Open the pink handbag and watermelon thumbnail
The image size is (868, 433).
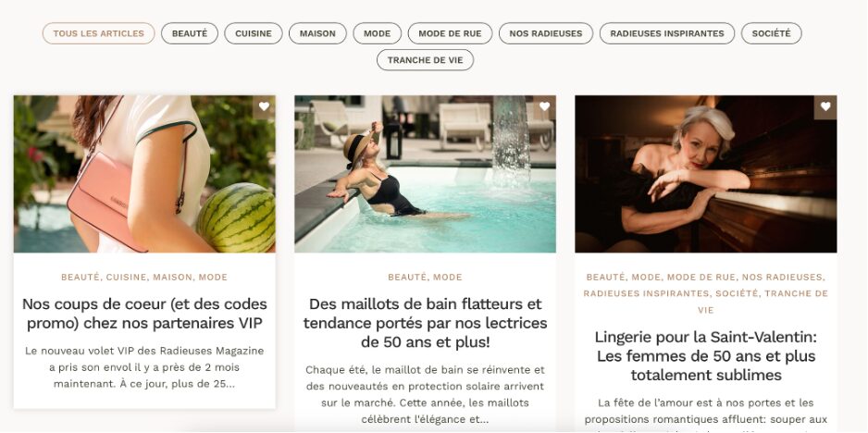click(144, 174)
